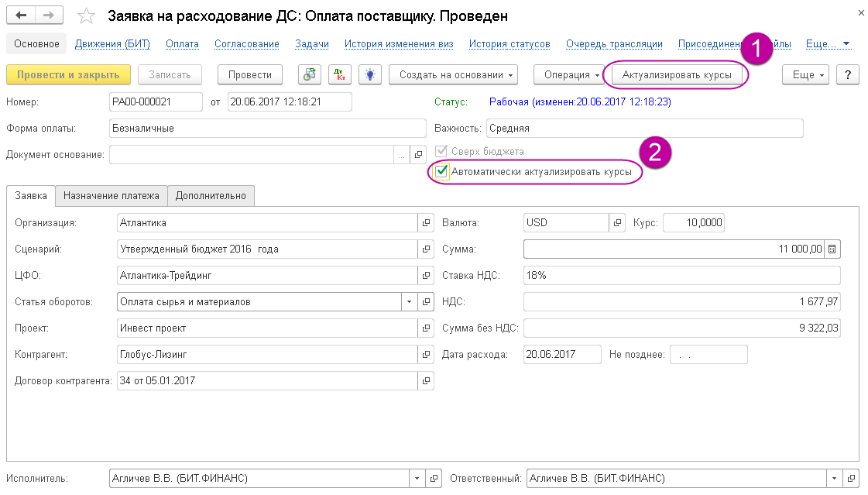Click the Важность field Средняя
The image size is (868, 495).
(x=645, y=129)
